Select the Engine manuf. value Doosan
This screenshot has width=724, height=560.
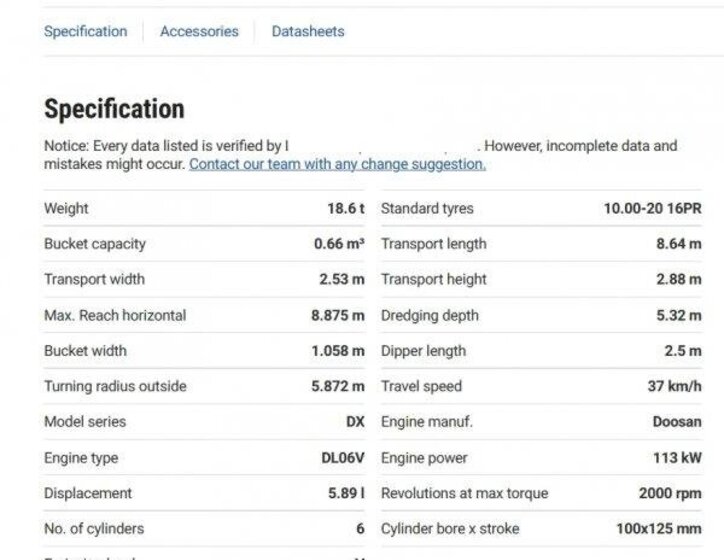(x=676, y=421)
